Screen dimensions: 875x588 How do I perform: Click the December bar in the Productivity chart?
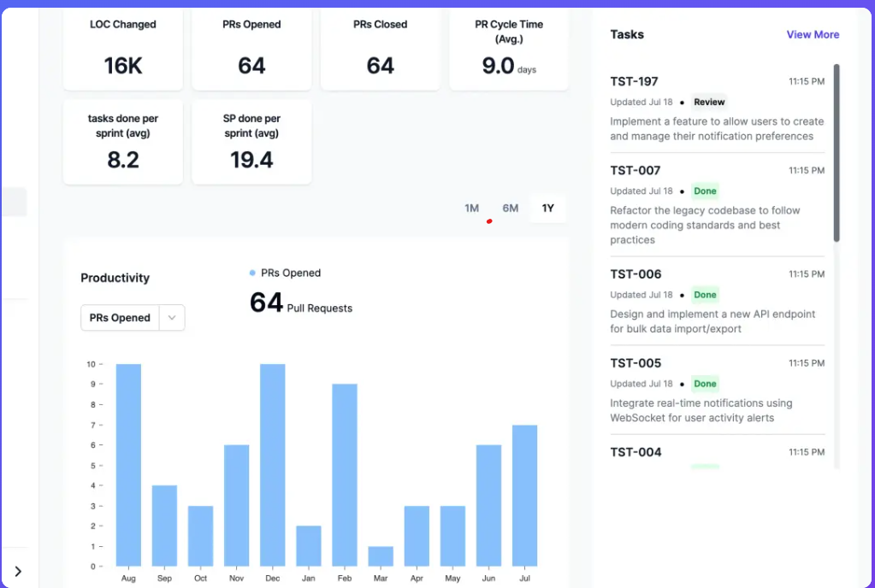[x=272, y=462]
